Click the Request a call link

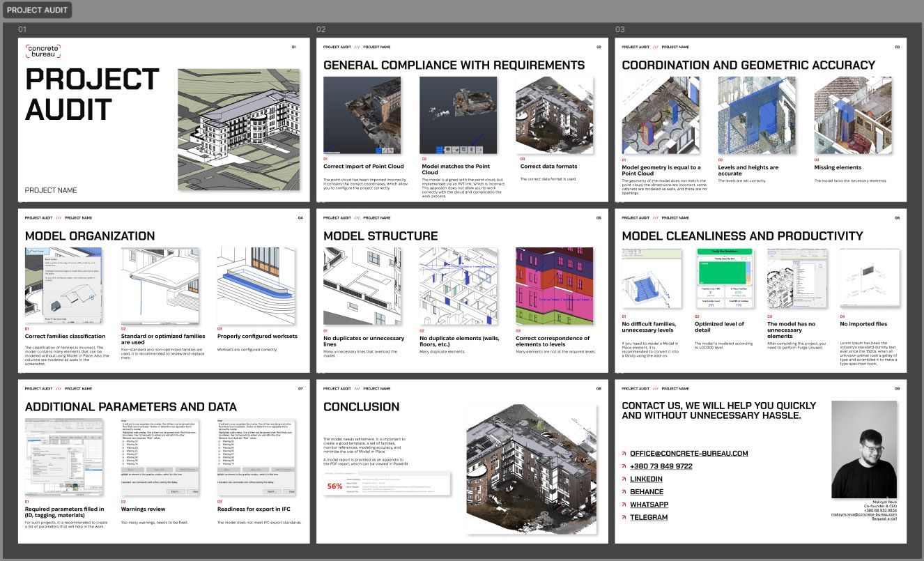click(884, 518)
